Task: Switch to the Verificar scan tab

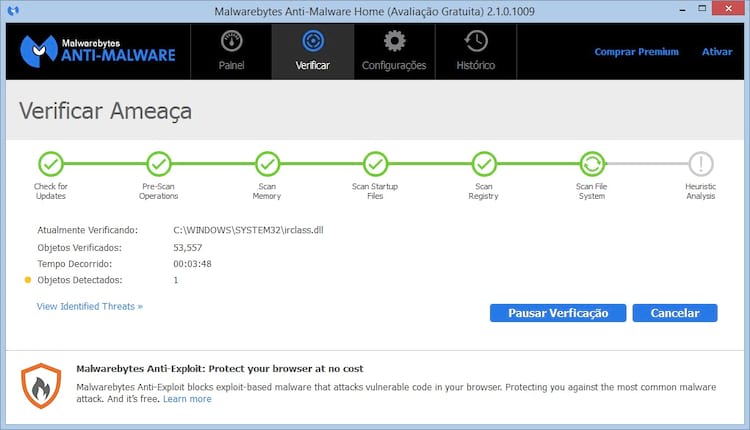Action: pos(313,51)
